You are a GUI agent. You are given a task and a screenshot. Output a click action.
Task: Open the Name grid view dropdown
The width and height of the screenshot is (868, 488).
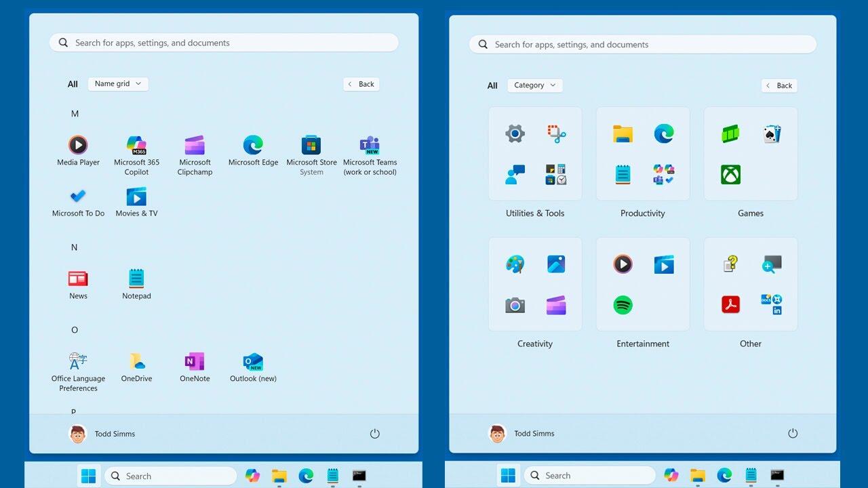pos(118,84)
